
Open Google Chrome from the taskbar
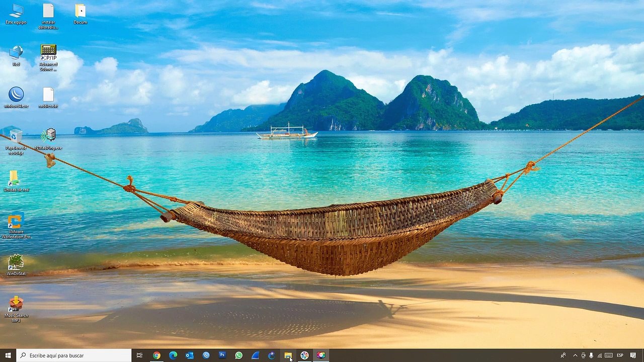[x=156, y=355]
